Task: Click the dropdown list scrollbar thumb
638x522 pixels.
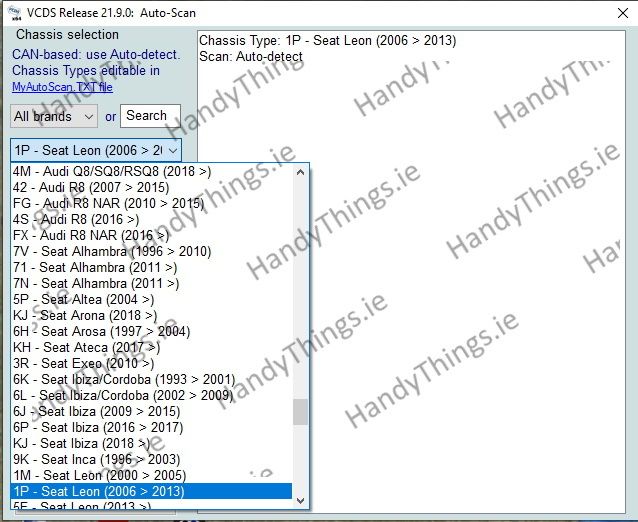Action: tap(300, 412)
